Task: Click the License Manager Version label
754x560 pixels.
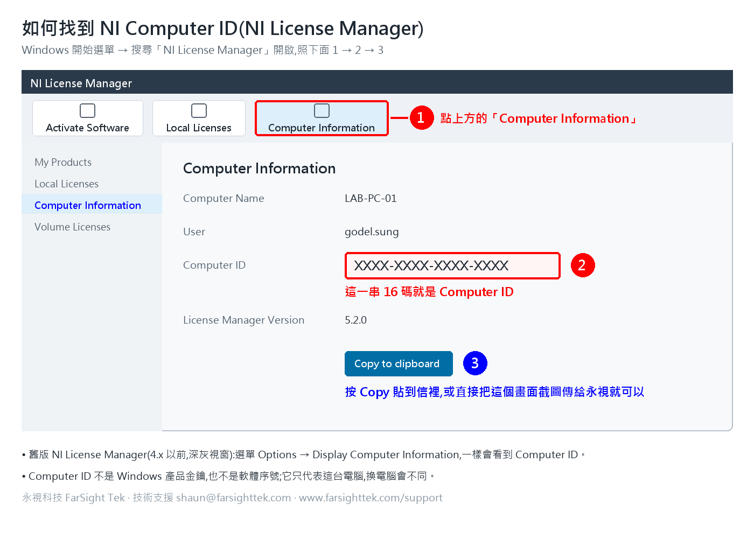Action: coord(243,320)
